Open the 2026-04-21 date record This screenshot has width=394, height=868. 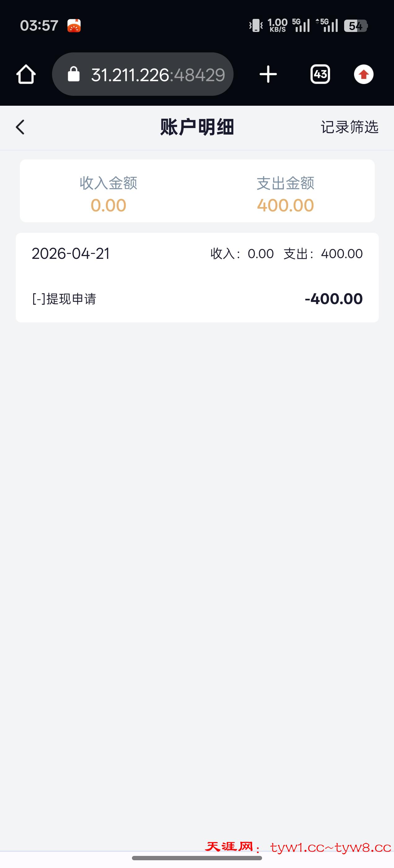click(x=71, y=254)
